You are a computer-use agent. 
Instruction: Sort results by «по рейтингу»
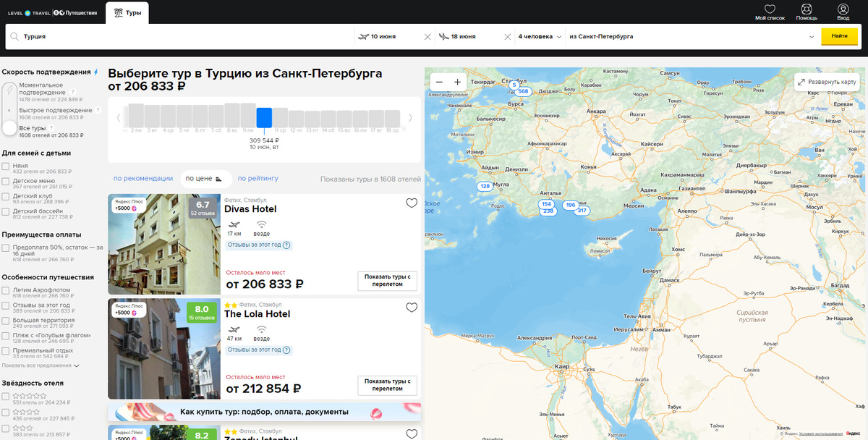click(258, 178)
